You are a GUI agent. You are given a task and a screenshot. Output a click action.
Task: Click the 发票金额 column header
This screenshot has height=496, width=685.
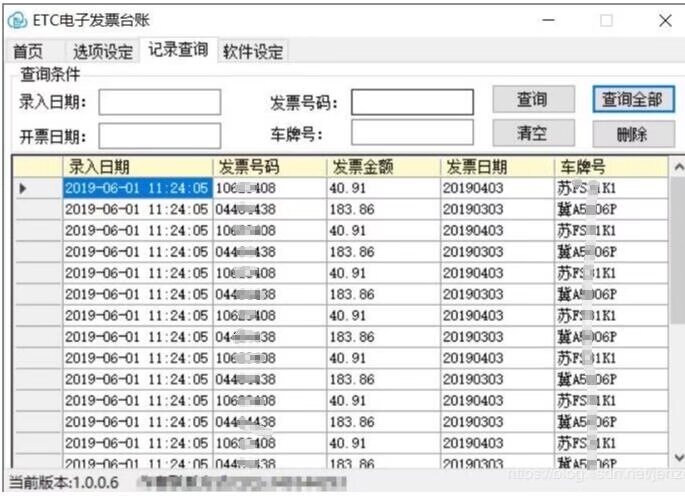[x=383, y=167]
